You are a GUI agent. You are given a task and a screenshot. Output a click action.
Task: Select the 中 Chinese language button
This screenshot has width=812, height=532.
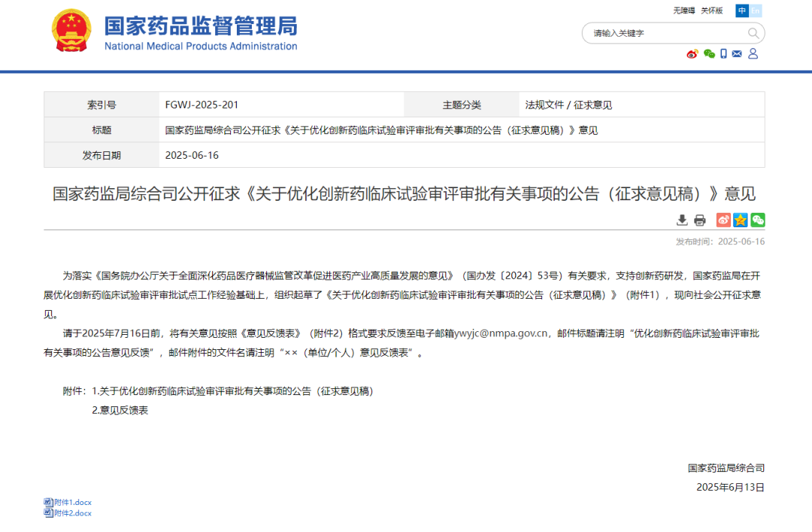click(741, 11)
